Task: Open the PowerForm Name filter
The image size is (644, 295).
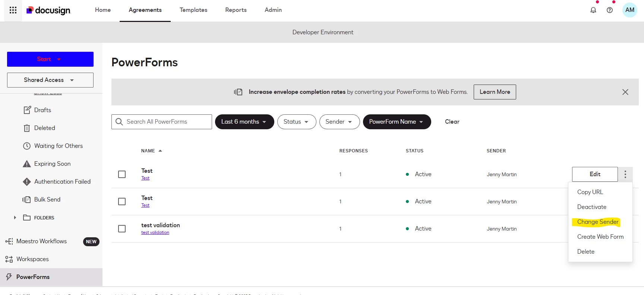Action: (397, 122)
